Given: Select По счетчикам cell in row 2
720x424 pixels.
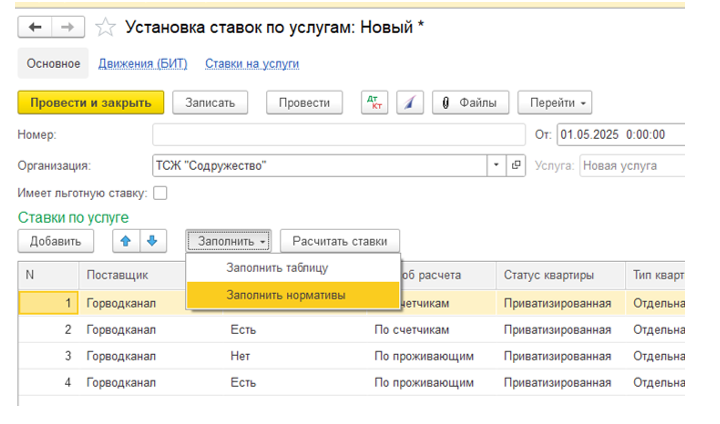Looking at the screenshot, I should tap(431, 329).
